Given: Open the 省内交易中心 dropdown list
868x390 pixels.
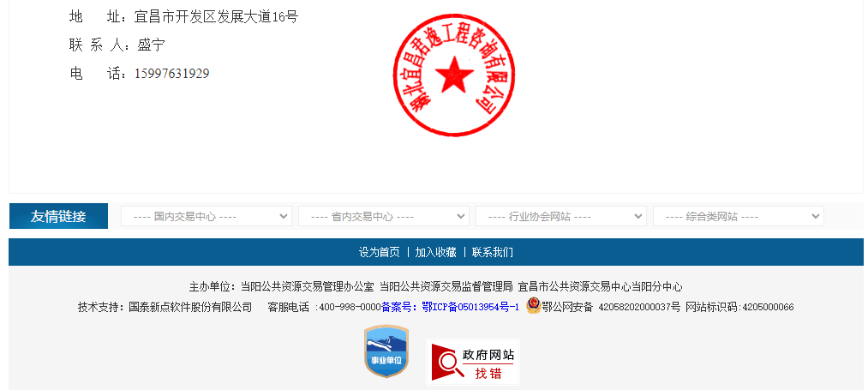Looking at the screenshot, I should tap(383, 217).
